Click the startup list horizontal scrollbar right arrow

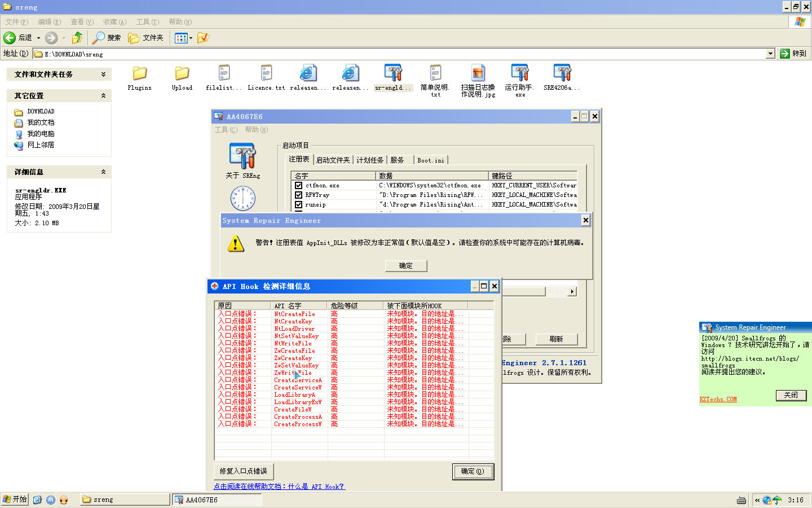click(x=572, y=291)
